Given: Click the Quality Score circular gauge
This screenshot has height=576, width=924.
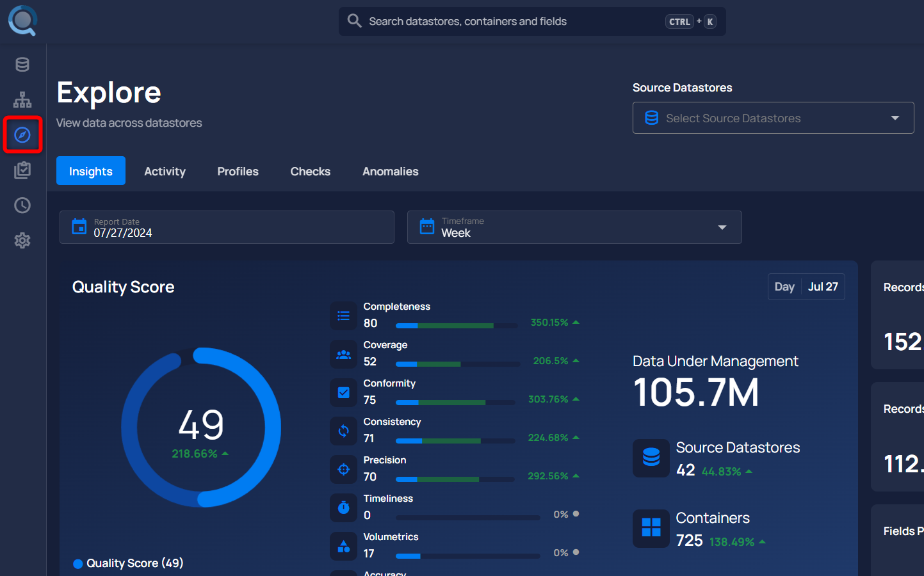Looking at the screenshot, I should [x=201, y=428].
